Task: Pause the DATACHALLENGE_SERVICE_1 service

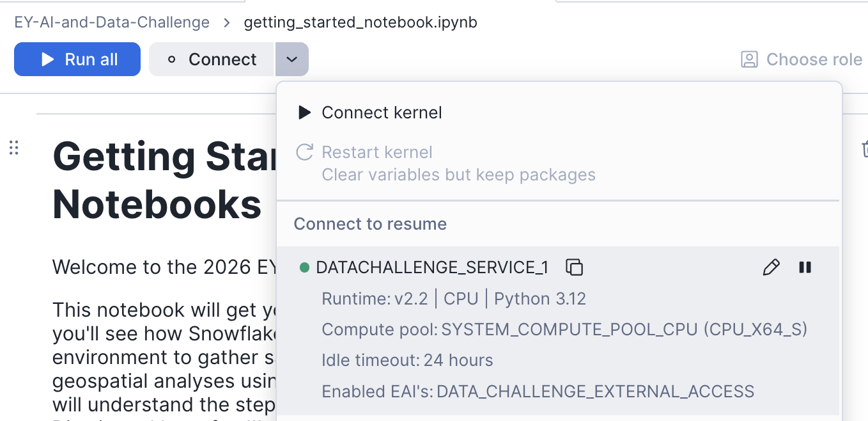Action: pos(805,267)
